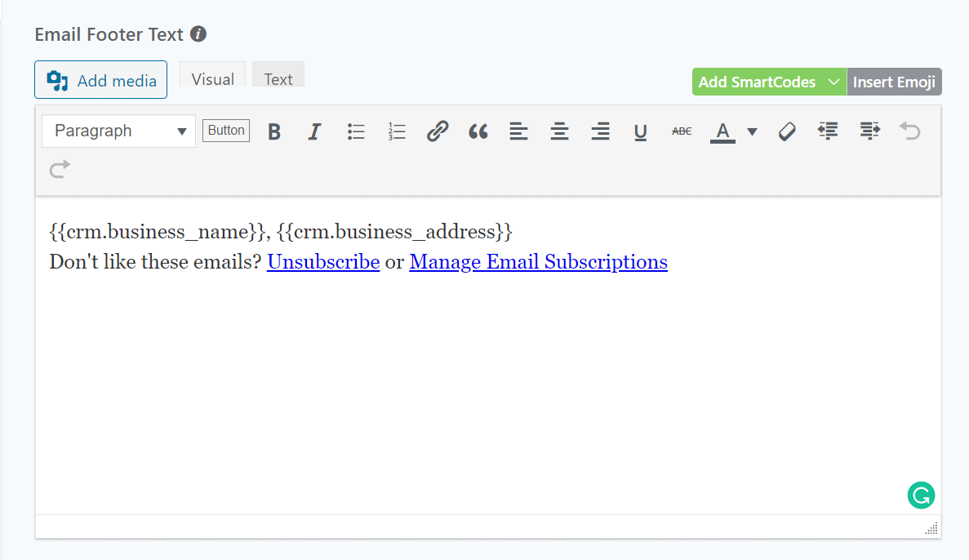Toggle italic formatting
This screenshot has width=969, height=560.
(x=314, y=131)
